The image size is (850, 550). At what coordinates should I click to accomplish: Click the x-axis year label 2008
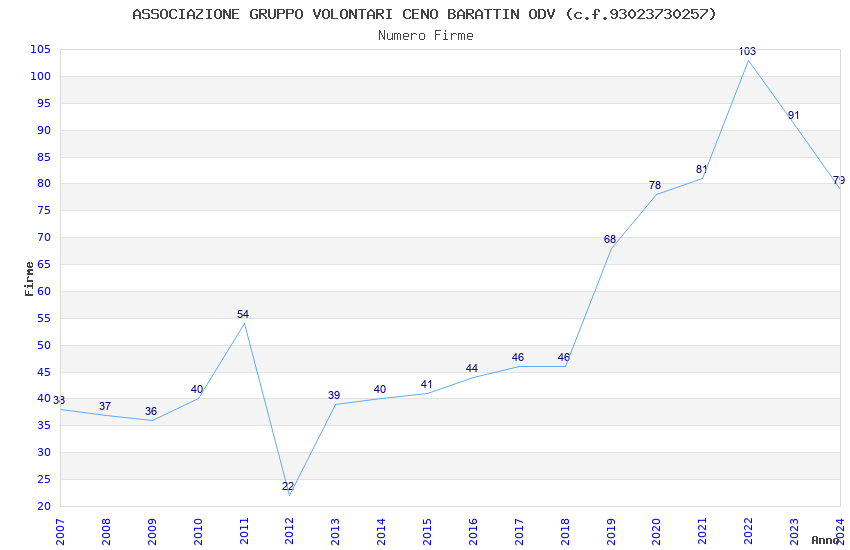[x=106, y=532]
